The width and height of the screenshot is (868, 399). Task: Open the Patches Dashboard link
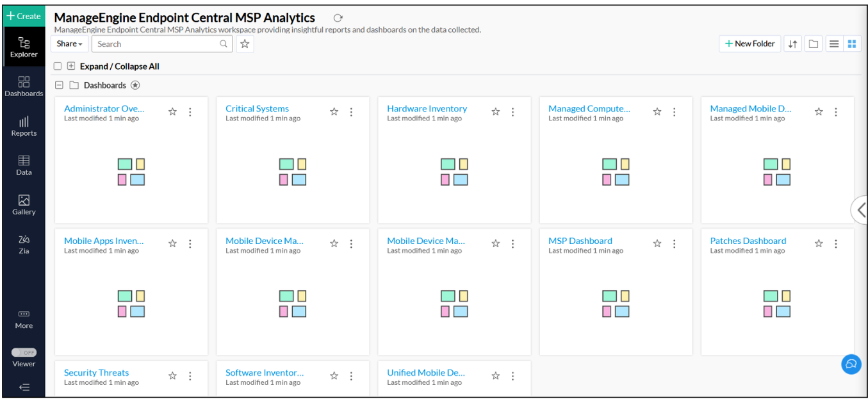pyautogui.click(x=748, y=241)
